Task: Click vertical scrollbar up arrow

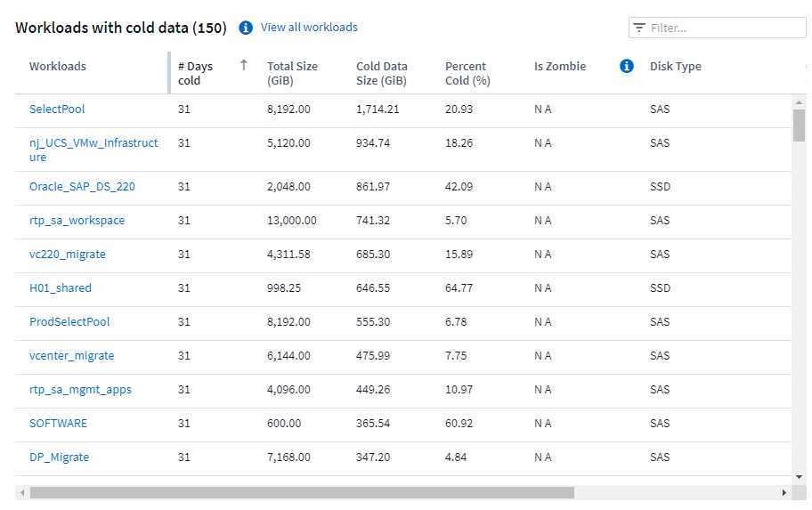Action: tap(799, 101)
